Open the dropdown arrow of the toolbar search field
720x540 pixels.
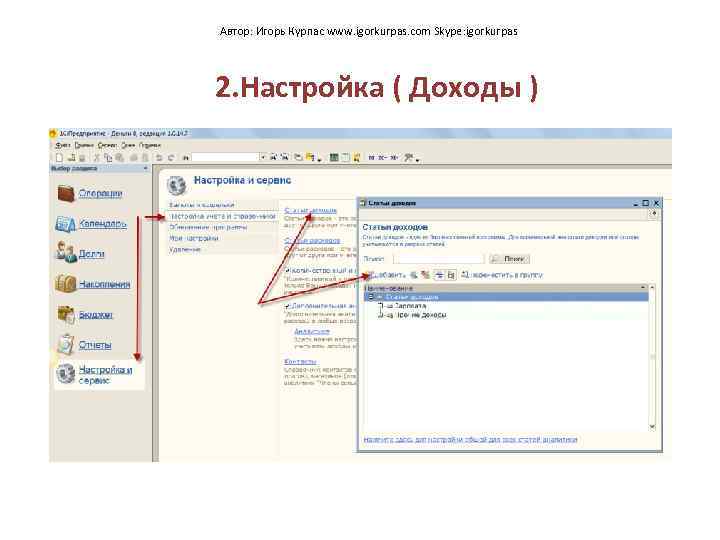(x=263, y=158)
